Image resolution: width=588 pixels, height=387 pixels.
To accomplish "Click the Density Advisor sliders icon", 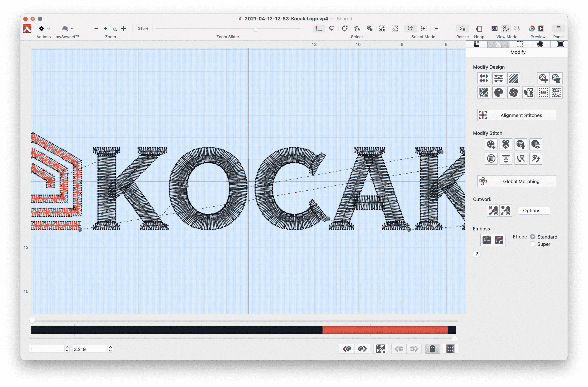I will coord(499,78).
